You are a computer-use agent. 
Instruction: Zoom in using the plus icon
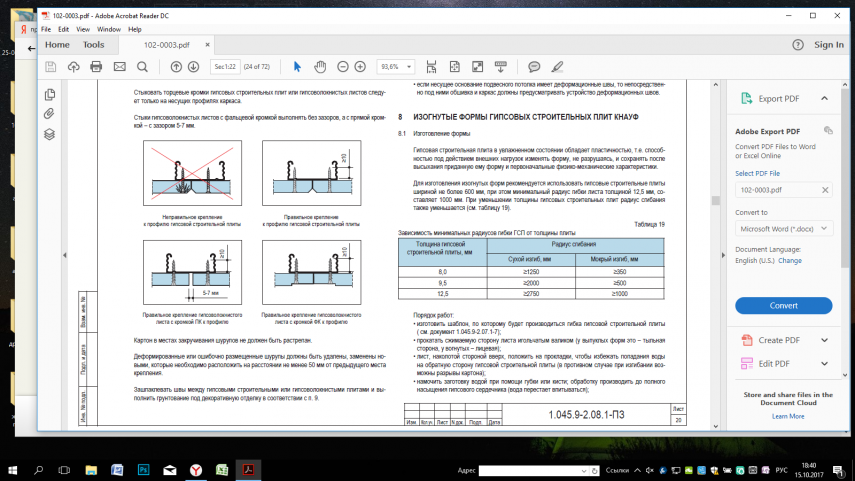point(360,66)
